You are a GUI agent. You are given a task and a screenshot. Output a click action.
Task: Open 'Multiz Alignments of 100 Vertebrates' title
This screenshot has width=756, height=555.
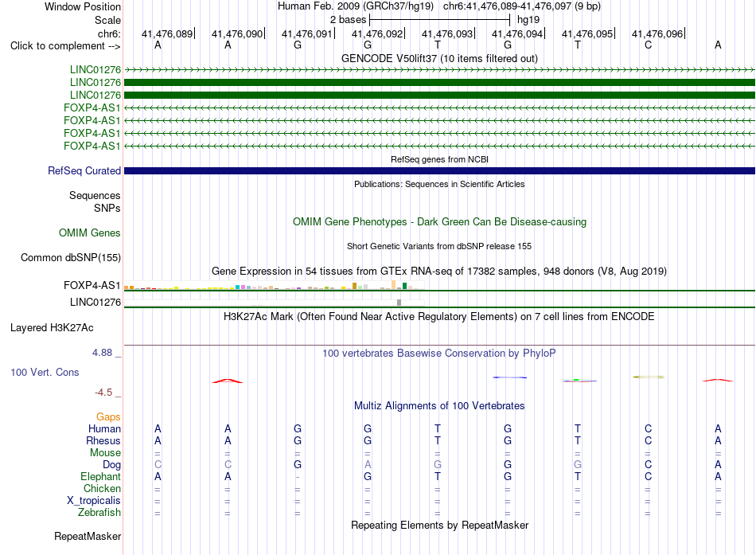coord(439,406)
